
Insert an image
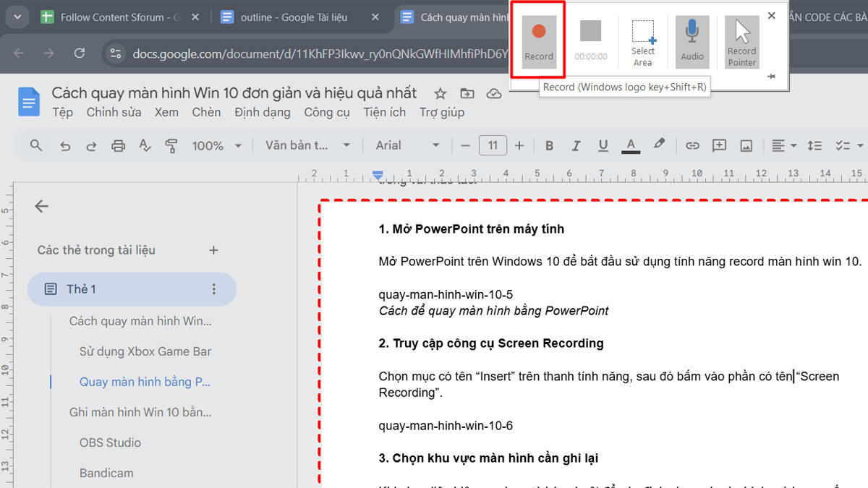pyautogui.click(x=746, y=145)
